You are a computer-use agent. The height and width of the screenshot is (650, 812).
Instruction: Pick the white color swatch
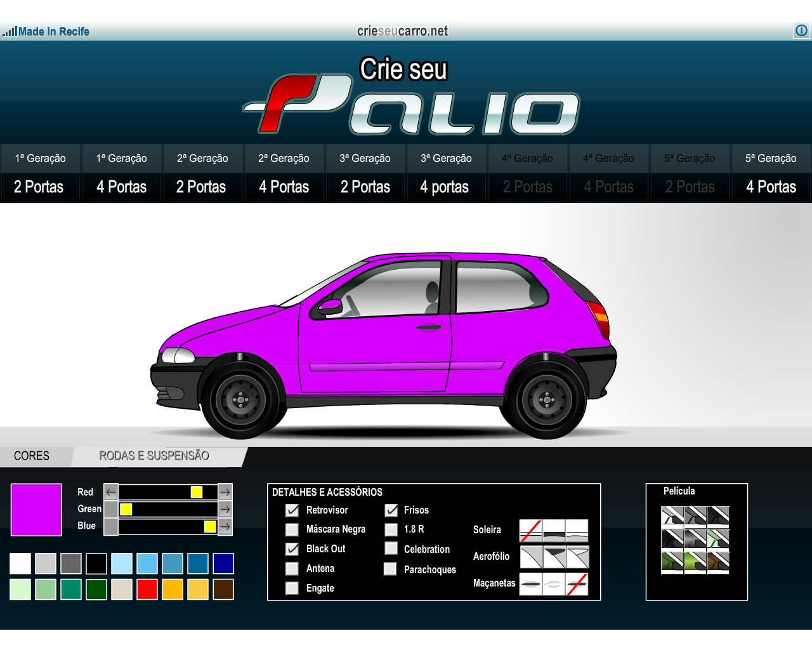20,564
